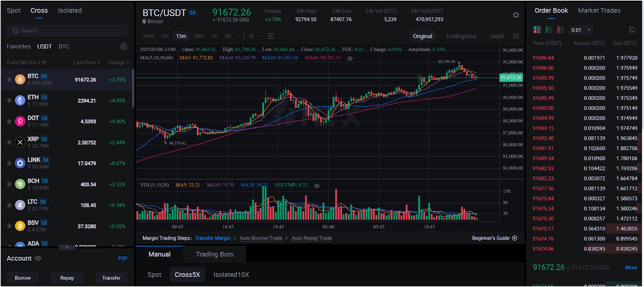Collapse the coin list panel handle

[67, 247]
